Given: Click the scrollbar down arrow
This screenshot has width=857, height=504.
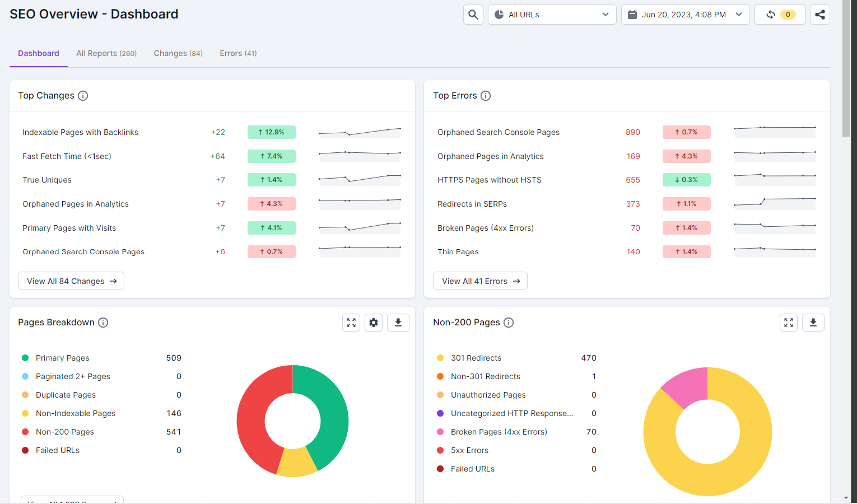Looking at the screenshot, I should 846,498.
